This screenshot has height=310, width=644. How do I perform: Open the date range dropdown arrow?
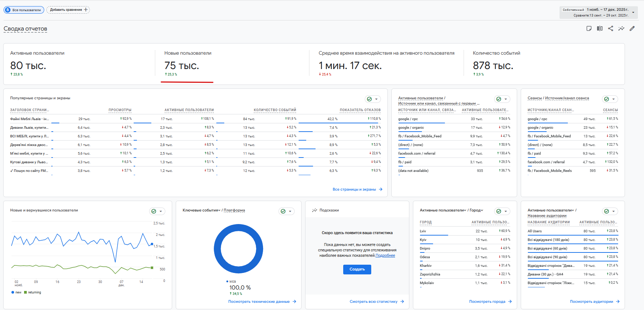633,13
